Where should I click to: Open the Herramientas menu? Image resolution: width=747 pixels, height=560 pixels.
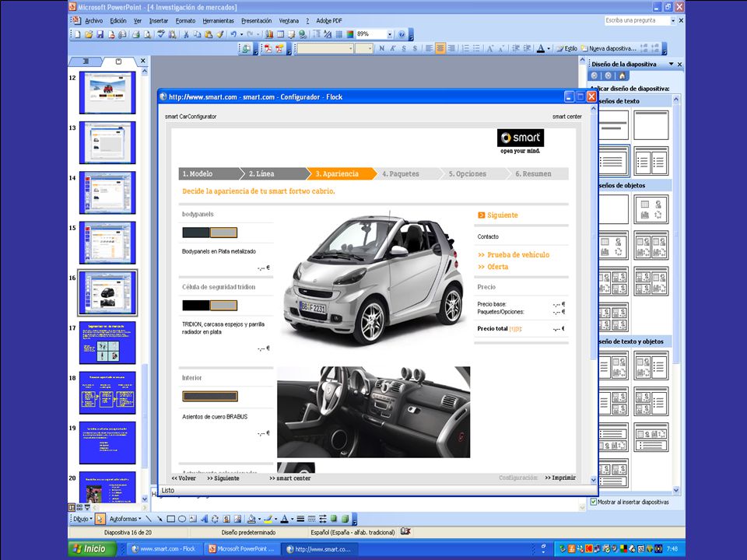218,21
